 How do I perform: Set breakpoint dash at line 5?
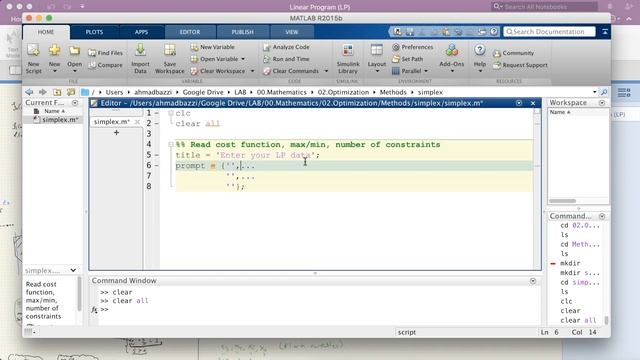click(157, 155)
